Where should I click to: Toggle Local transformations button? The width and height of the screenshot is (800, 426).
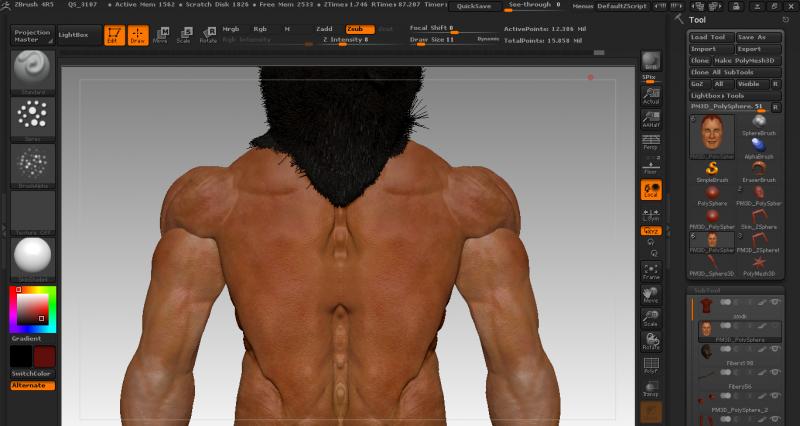click(x=651, y=190)
